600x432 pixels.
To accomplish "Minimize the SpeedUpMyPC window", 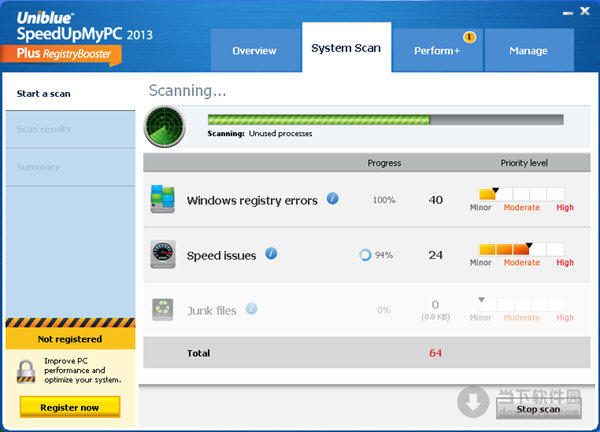I will pos(568,13).
